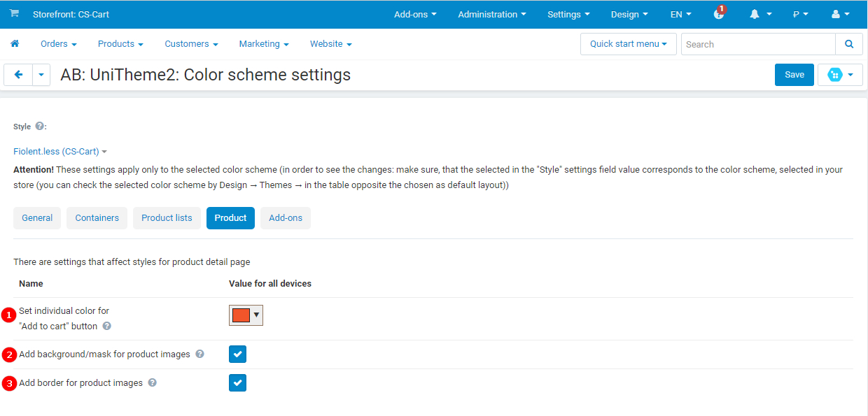The width and height of the screenshot is (868, 416).
Task: Focus the Search input field
Action: point(758,44)
